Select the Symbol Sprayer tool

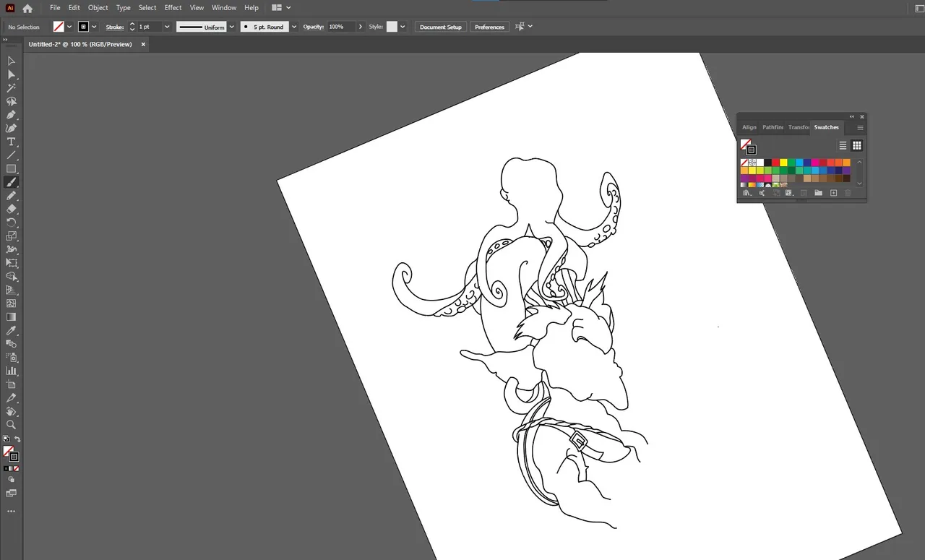[12, 357]
